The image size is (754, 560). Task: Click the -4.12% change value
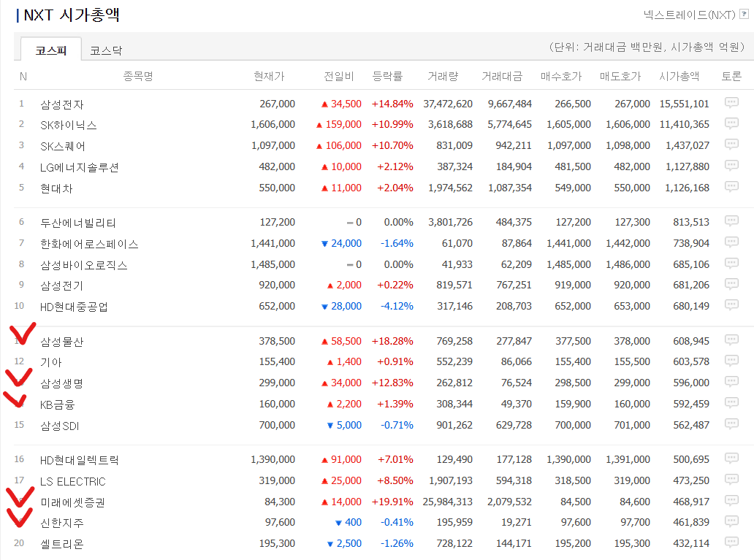(x=397, y=306)
